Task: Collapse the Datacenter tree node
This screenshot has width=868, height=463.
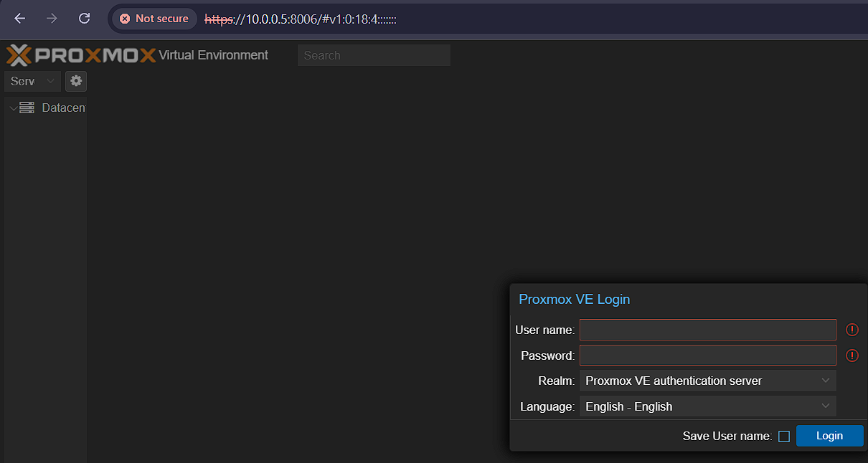Action: coord(13,108)
